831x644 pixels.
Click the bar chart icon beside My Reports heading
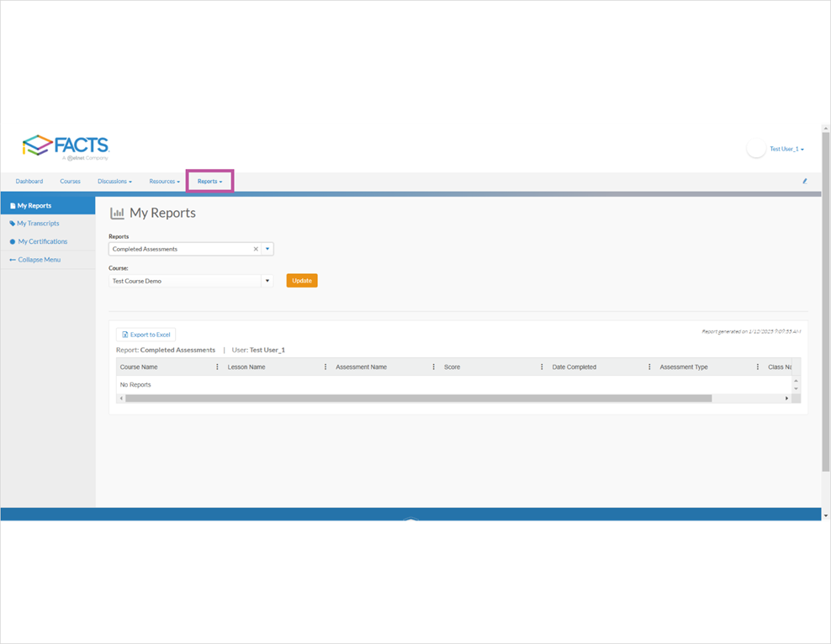tap(118, 213)
